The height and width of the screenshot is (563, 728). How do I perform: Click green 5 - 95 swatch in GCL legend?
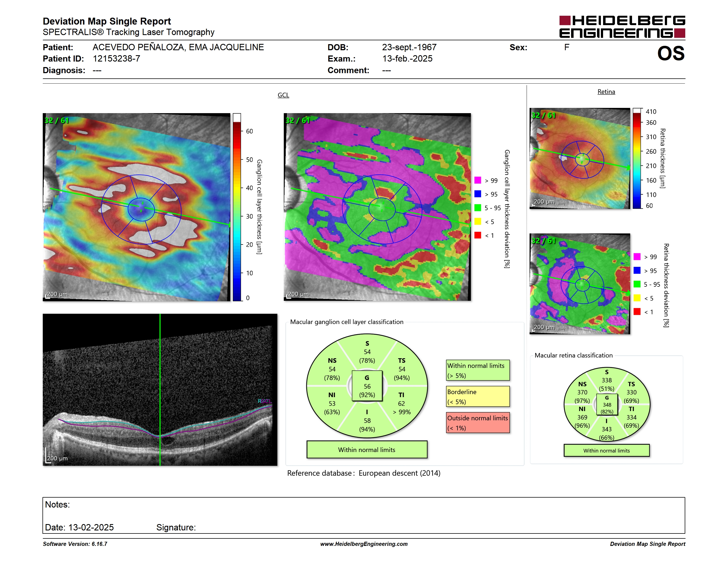tap(478, 208)
